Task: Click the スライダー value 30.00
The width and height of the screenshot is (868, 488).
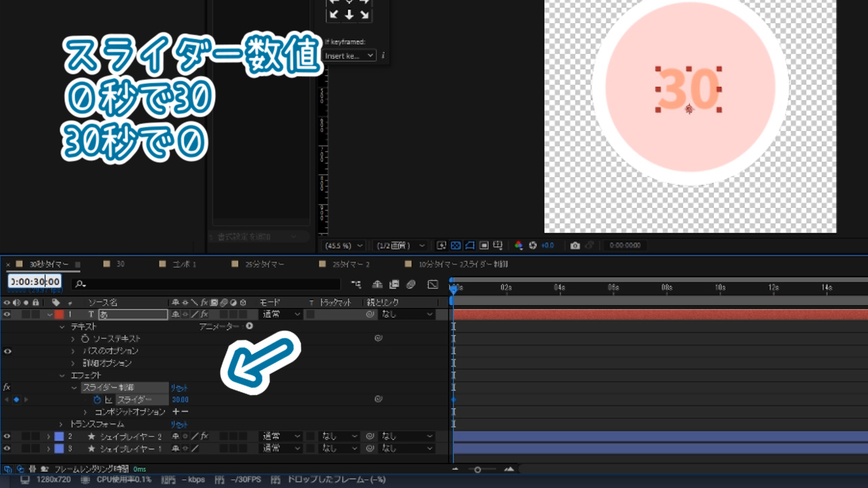Action: 180,400
